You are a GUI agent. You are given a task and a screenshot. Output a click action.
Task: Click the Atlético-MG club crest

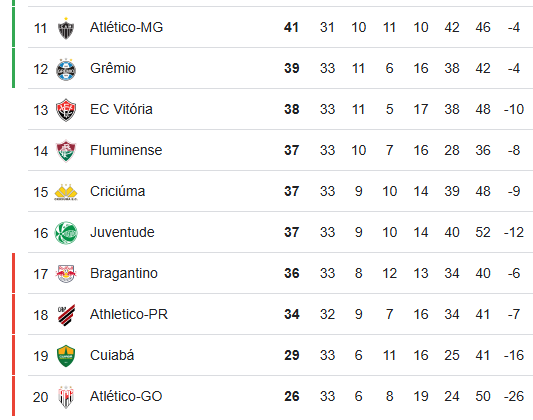[66, 28]
